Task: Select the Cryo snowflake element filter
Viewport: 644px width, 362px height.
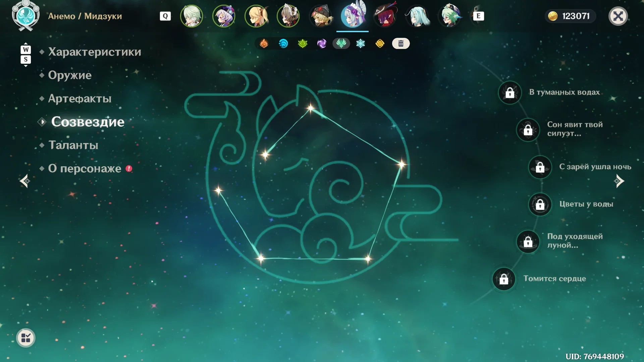Action: [x=361, y=44]
